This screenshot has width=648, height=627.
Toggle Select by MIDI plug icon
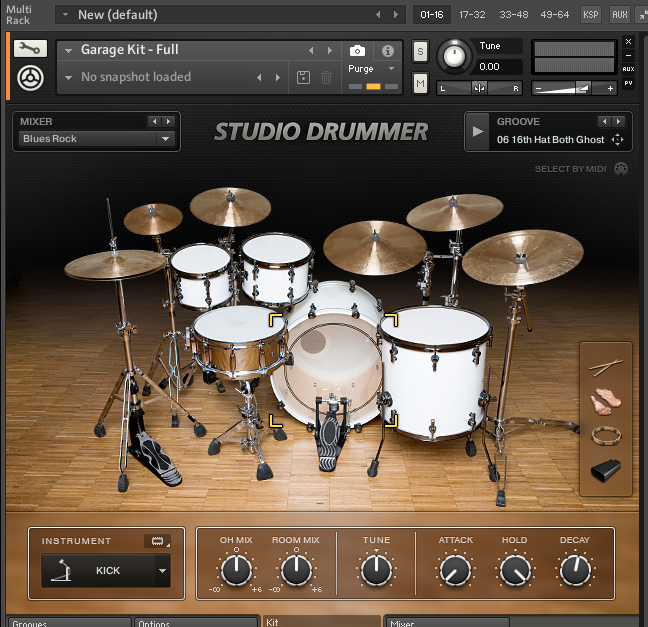click(621, 169)
